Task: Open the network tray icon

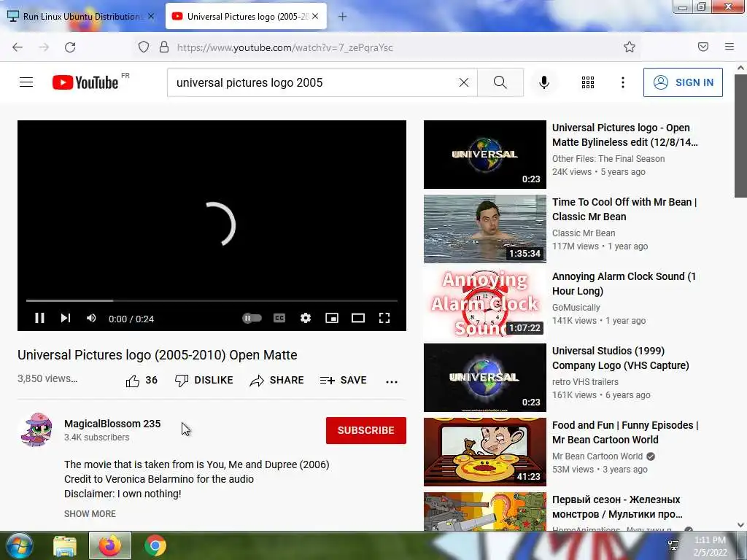Action: 673,545
